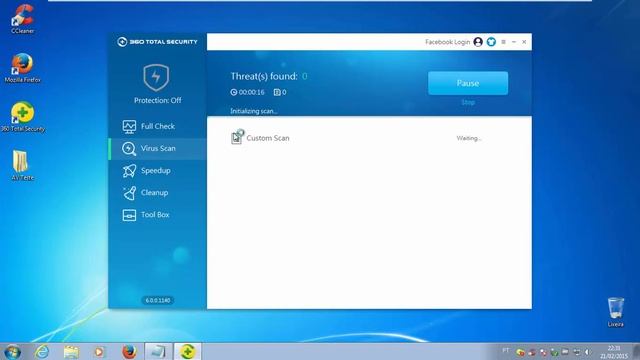640x360 pixels.
Task: Click the volume speaker tray icon
Action: [x=587, y=352]
